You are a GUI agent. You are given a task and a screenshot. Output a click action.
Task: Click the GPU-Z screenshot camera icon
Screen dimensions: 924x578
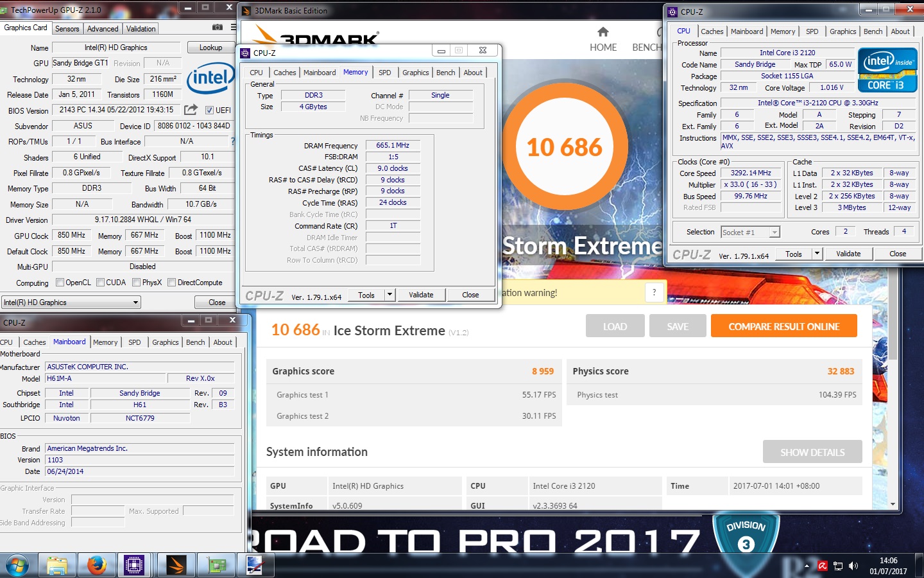[x=218, y=28]
